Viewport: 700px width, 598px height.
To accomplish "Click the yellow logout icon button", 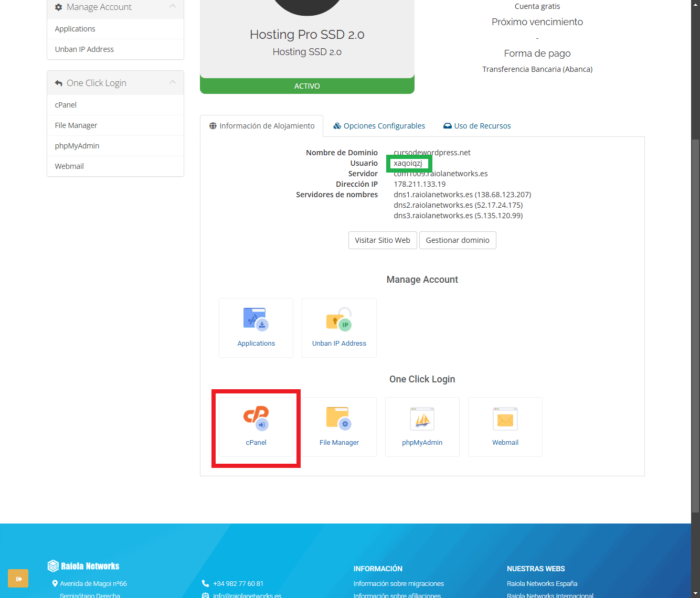I will tap(18, 579).
